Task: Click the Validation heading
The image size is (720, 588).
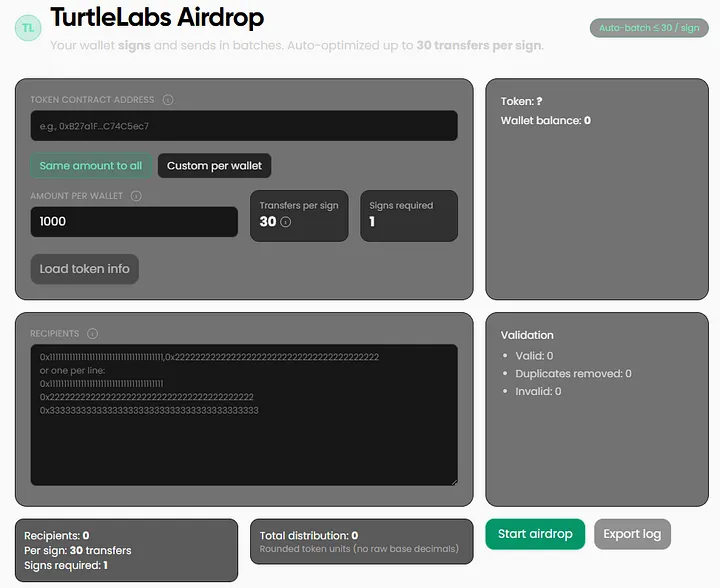Action: pos(527,335)
